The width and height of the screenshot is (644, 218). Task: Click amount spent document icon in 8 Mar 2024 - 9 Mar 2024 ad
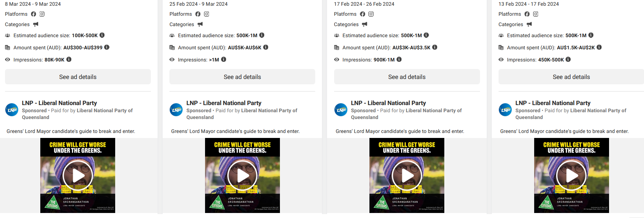(7, 48)
